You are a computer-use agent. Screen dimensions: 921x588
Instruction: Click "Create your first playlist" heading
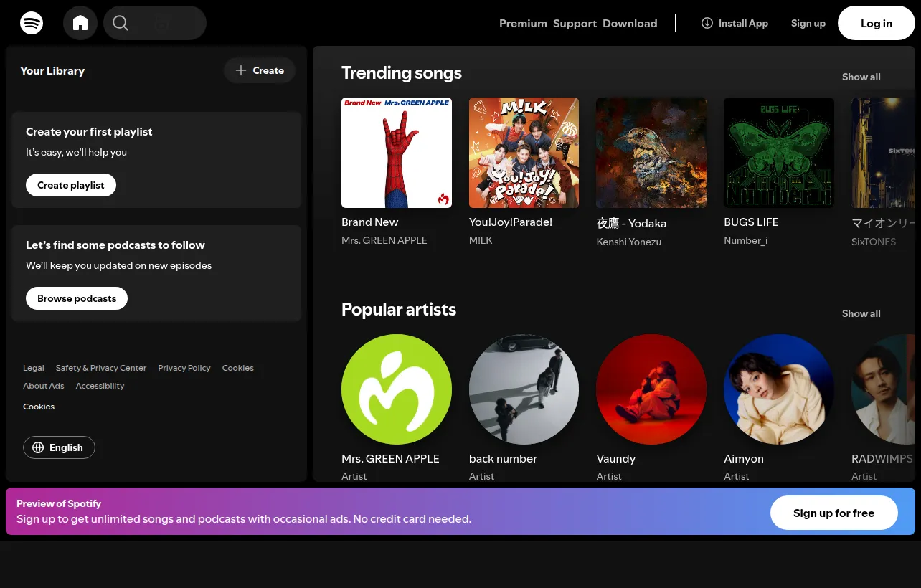[x=89, y=132]
